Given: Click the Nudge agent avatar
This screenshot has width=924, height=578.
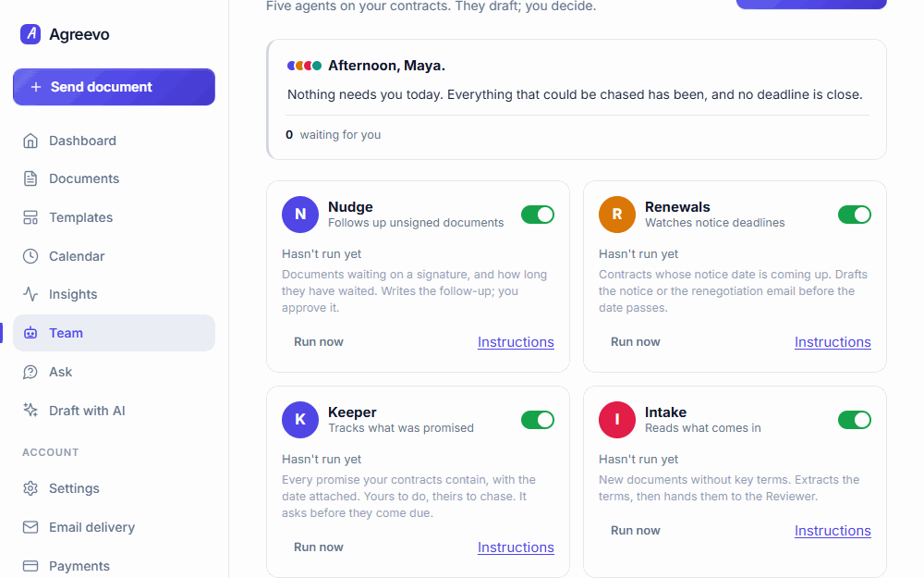Looking at the screenshot, I should click(x=300, y=215).
